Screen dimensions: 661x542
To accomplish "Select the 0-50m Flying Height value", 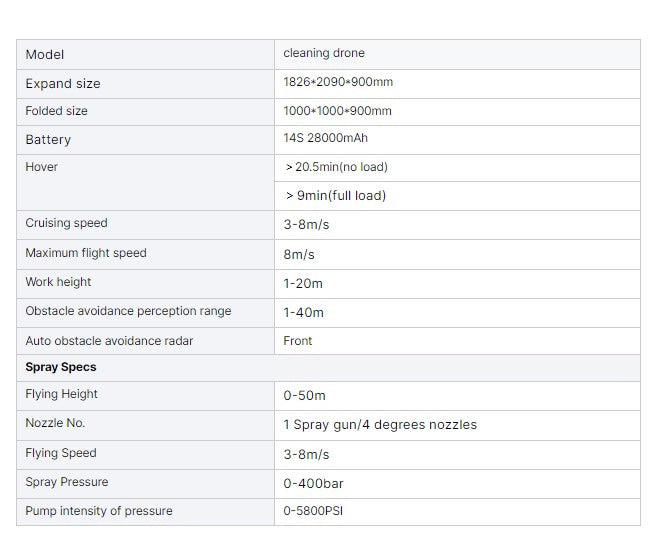I will coord(304,396).
